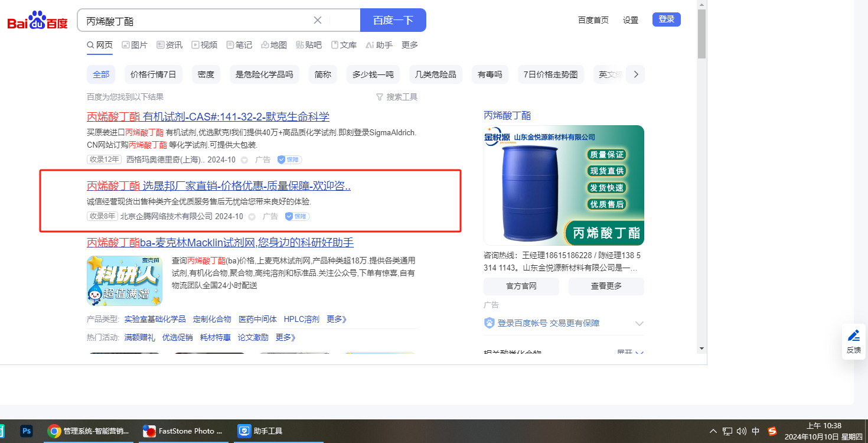Switch to FastStone Photo taskbar window

183,431
